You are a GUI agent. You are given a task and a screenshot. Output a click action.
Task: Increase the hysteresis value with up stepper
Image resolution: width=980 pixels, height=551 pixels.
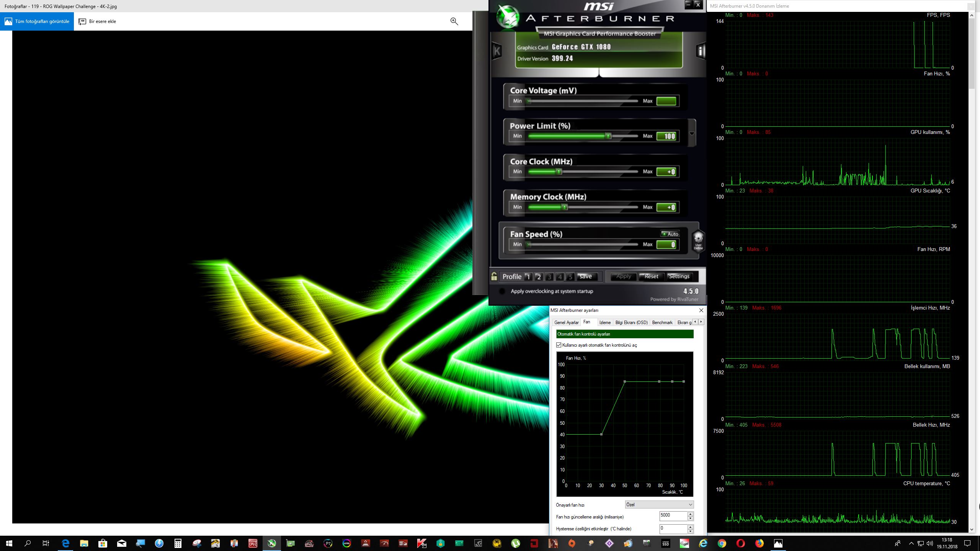[691, 527]
